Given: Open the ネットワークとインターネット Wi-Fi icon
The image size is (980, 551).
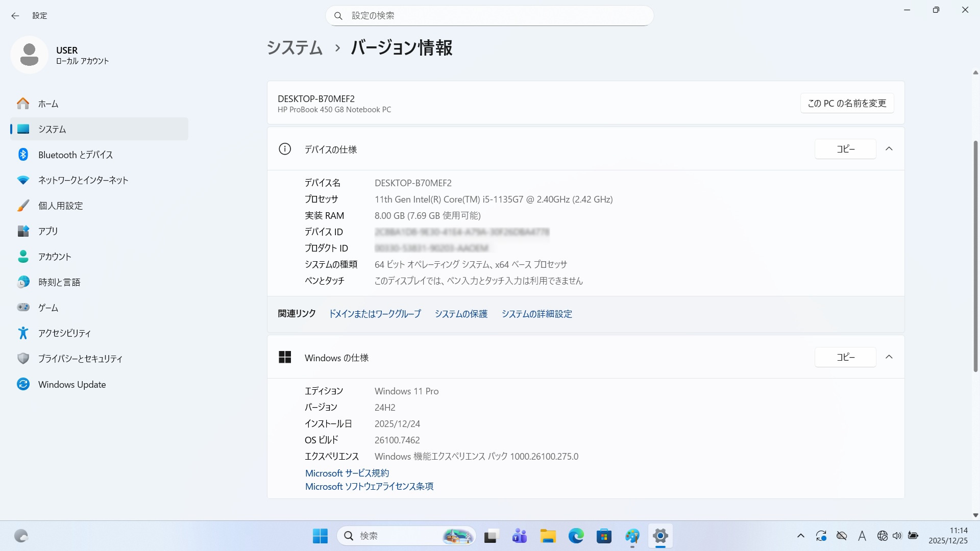Looking at the screenshot, I should coord(23,180).
